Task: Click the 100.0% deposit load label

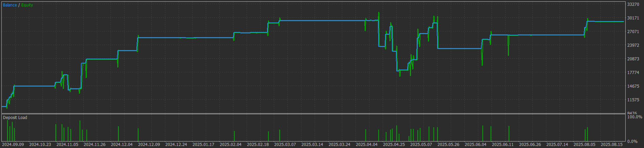Action: click(x=635, y=117)
